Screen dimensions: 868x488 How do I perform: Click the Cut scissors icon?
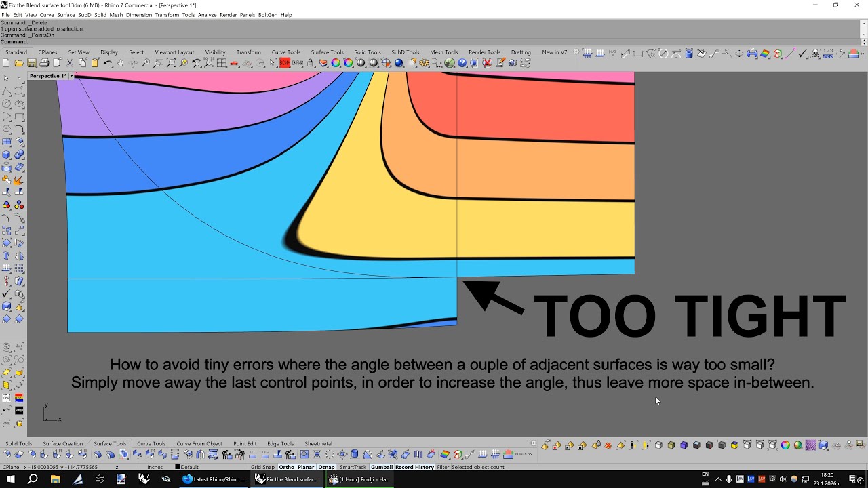(69, 63)
